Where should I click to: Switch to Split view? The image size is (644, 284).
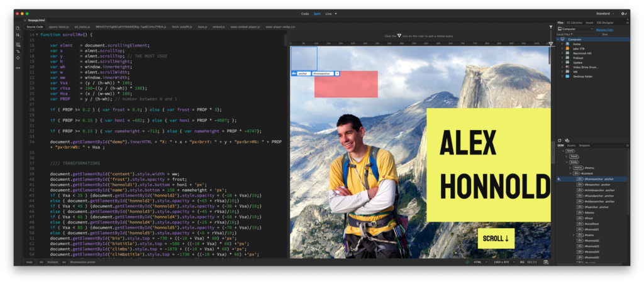[x=317, y=13]
